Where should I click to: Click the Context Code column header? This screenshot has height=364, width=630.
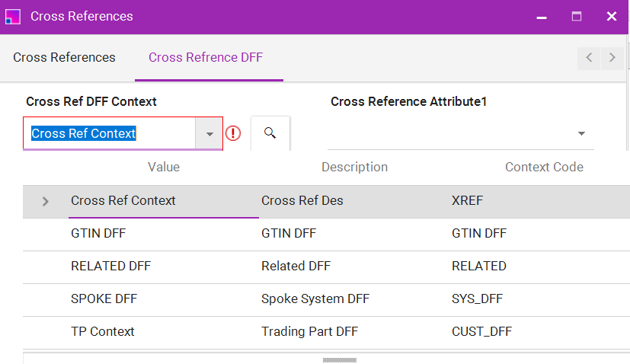pyautogui.click(x=544, y=167)
